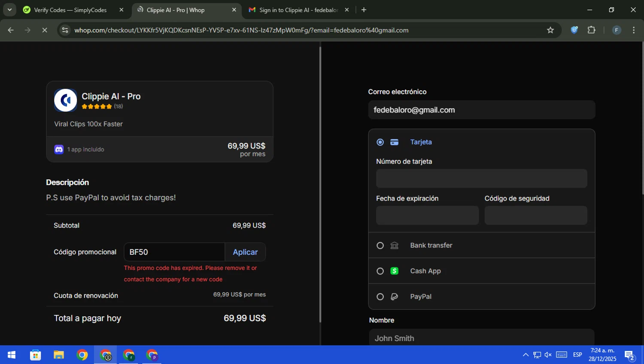Image resolution: width=644 pixels, height=364 pixels.
Task: Open File Explorer from the taskbar
Action: [59, 355]
